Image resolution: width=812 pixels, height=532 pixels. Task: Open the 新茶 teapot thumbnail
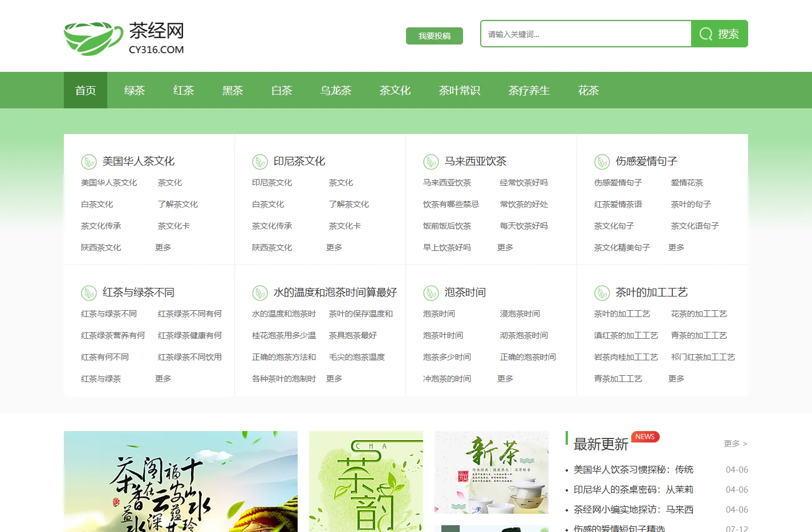pyautogui.click(x=492, y=472)
